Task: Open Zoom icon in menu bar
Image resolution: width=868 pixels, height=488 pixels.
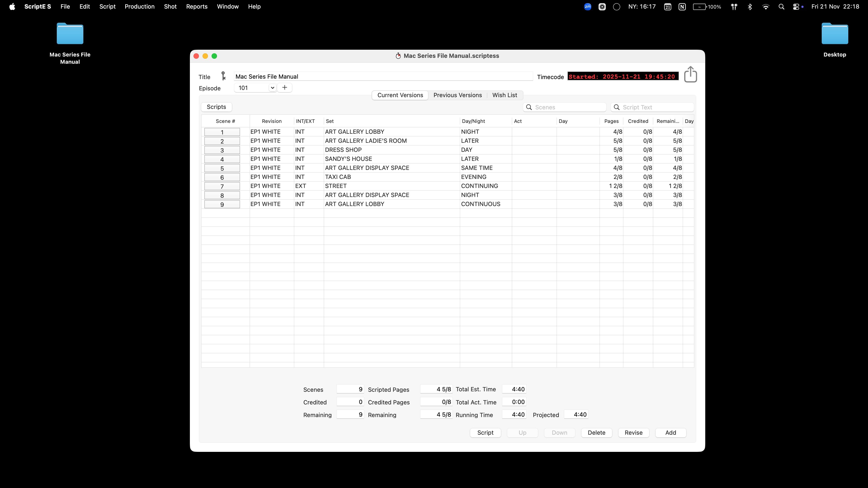Action: tap(587, 7)
